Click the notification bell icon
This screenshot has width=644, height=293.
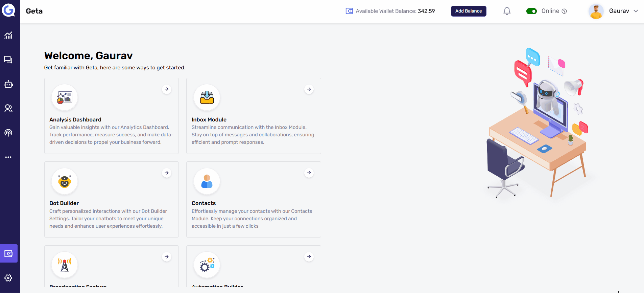tap(507, 11)
